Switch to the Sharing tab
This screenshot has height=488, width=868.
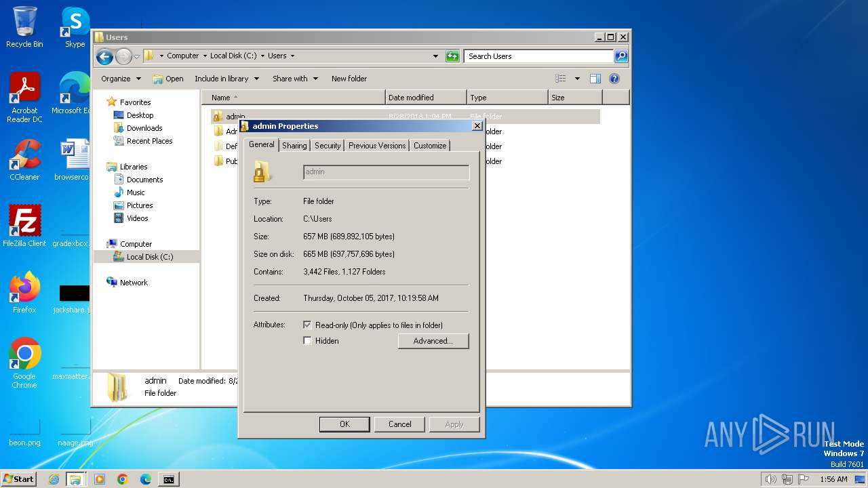coord(294,146)
